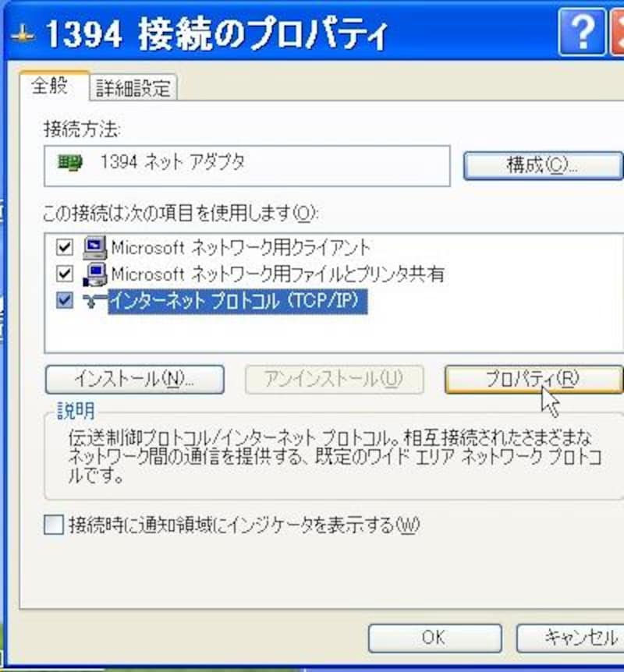This screenshot has width=624, height=672.
Task: Click the インストール(N)... button
Action: [135, 380]
